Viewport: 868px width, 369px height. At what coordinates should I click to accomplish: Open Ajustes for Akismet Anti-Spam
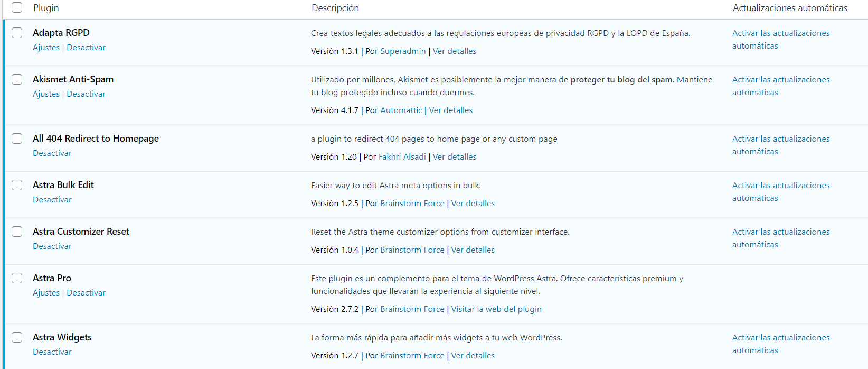[x=46, y=94]
